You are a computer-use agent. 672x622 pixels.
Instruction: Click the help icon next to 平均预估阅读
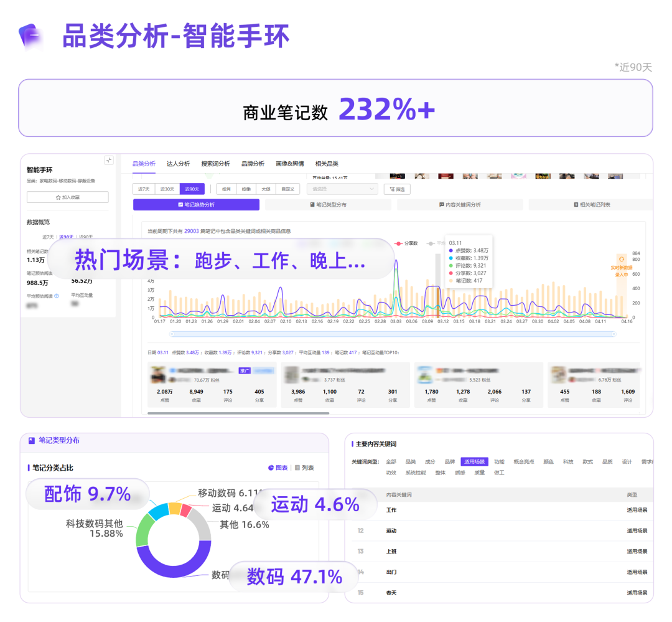point(57,296)
